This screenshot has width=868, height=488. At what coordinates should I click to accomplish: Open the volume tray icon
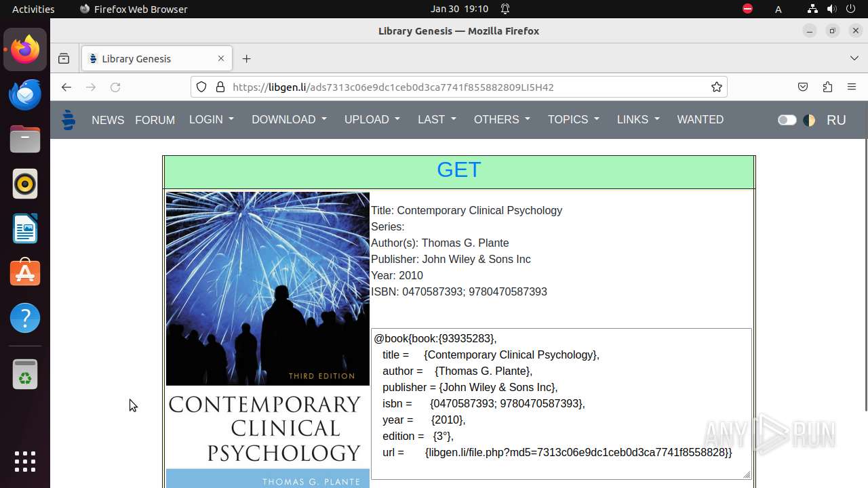(x=832, y=9)
